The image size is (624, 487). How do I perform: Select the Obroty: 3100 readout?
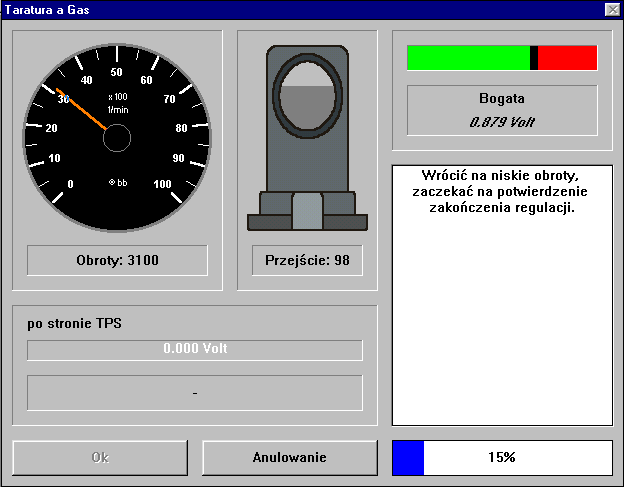tap(117, 260)
